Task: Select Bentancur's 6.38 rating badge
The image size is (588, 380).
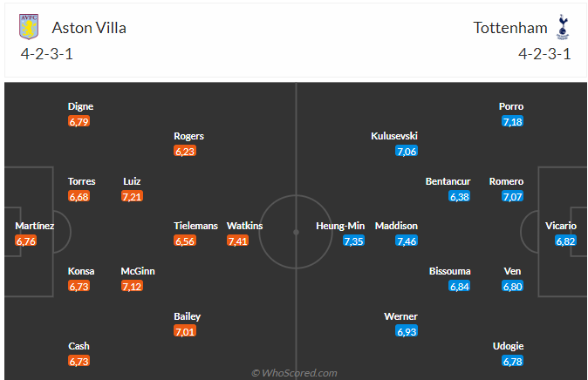Action: click(459, 197)
